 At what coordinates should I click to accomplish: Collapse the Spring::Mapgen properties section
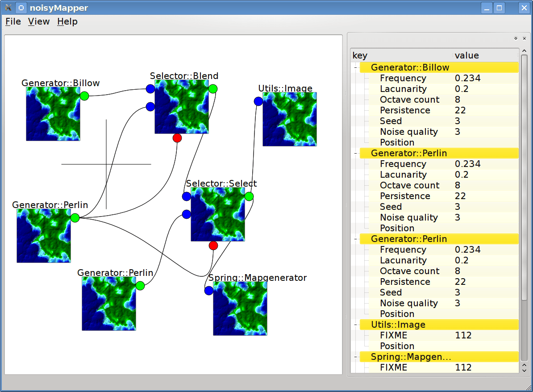[355, 357]
